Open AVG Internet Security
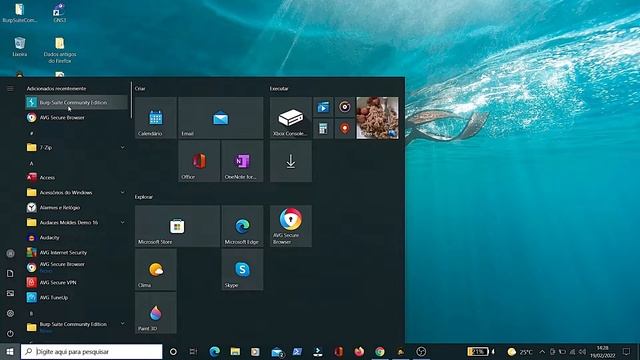 tap(76, 253)
